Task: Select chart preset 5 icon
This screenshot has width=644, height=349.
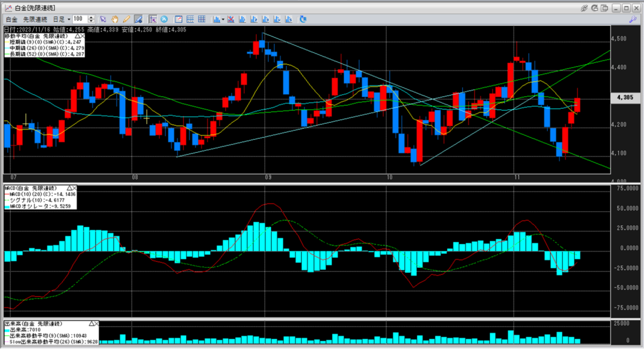Action: click(289, 19)
